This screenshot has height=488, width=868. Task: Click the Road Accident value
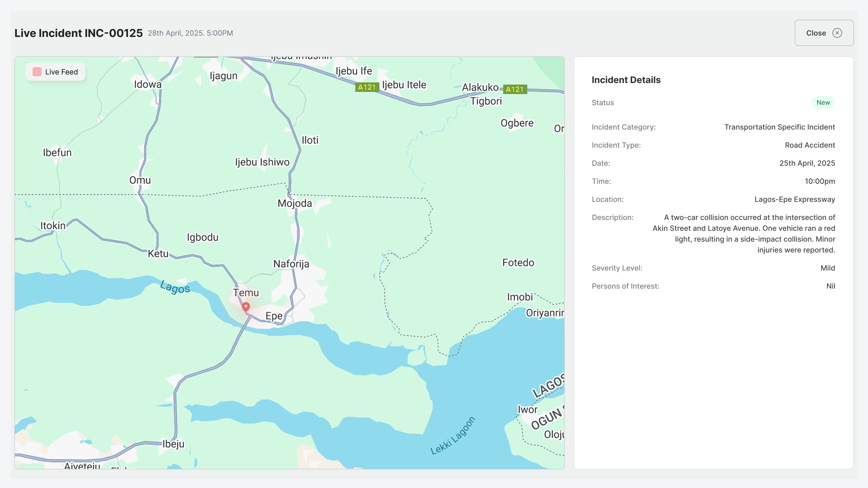click(x=810, y=145)
